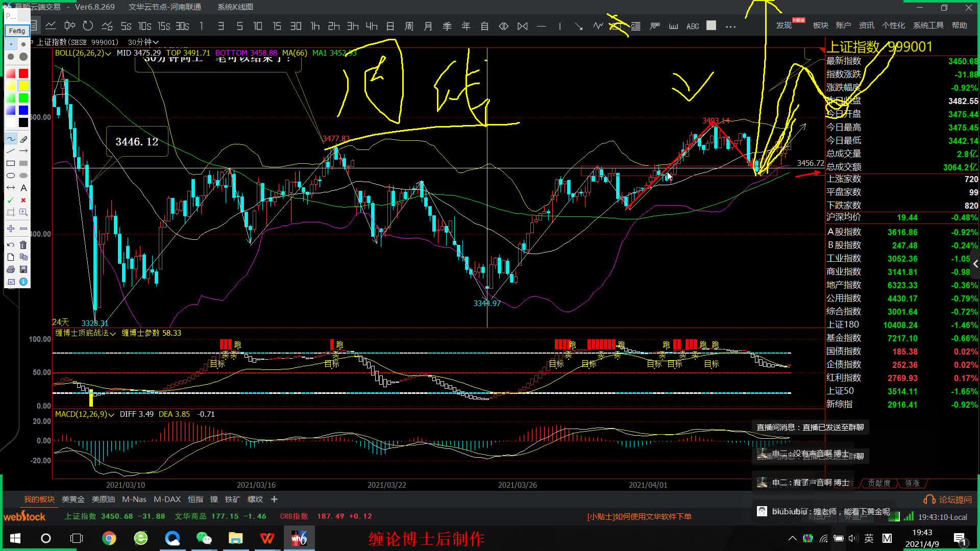Pick the solid green color swatch
Viewport: 980px width, 551px height.
[x=23, y=98]
